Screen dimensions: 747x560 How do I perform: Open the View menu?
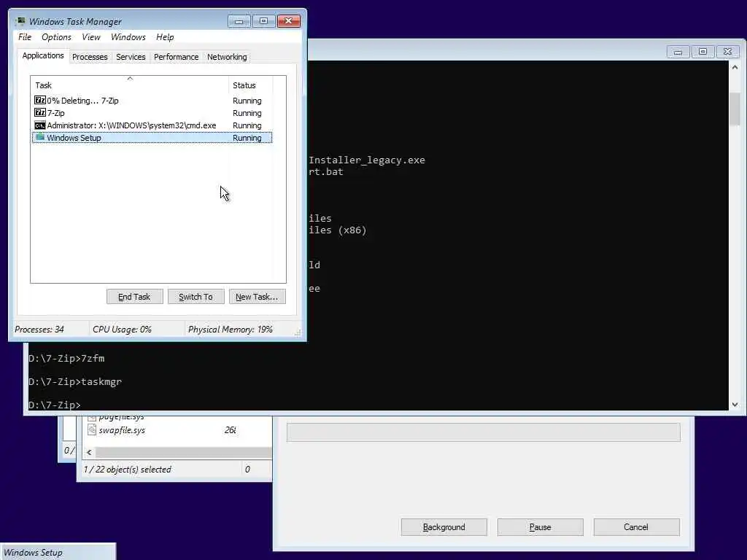click(91, 37)
